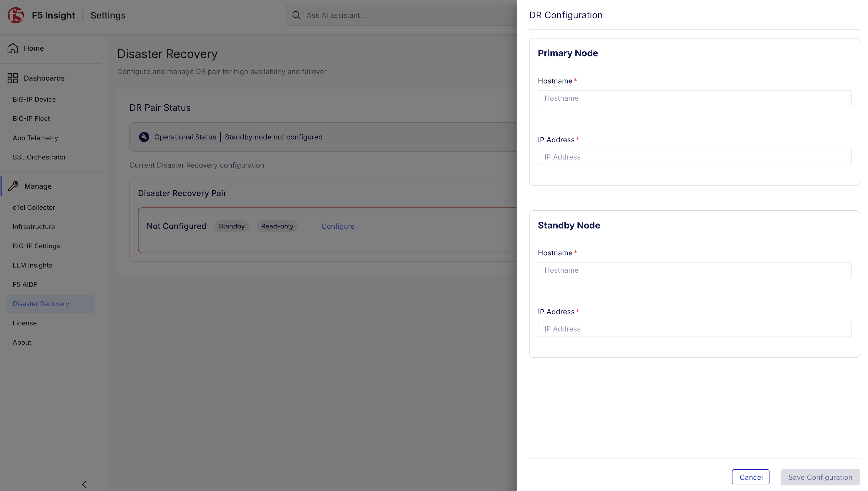Click the Configure link
868x491 pixels.
pos(338,226)
